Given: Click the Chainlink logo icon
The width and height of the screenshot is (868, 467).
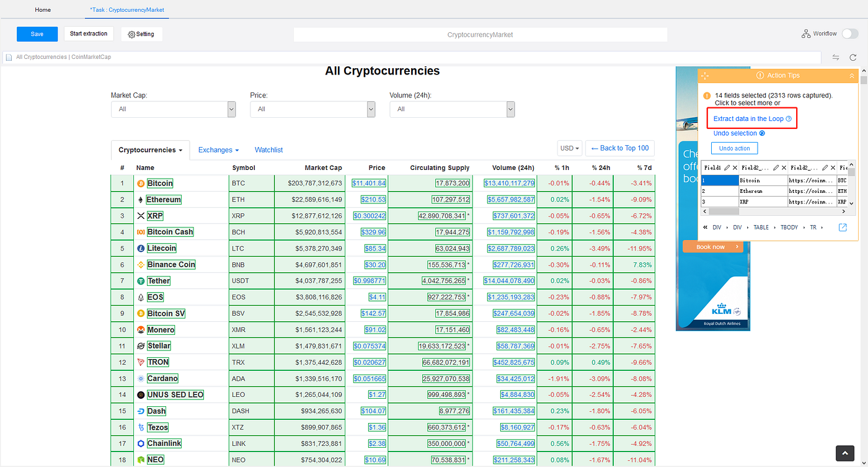Looking at the screenshot, I should 141,443.
